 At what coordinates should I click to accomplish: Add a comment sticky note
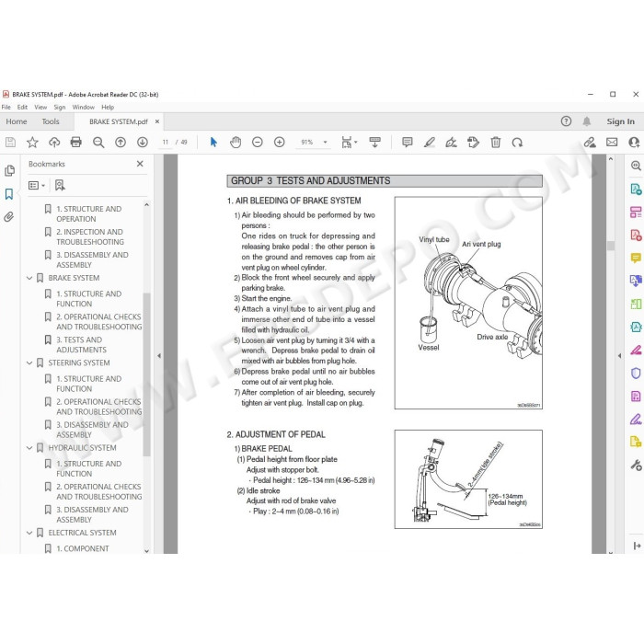pyautogui.click(x=407, y=143)
